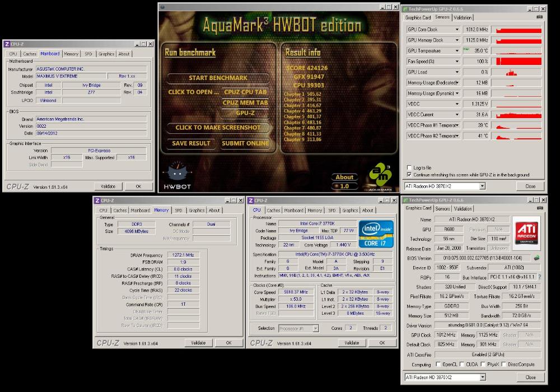560x392 pixels.
Task: Click the Intel Core i7 logo in CPU-Z
Action: pyautogui.click(x=376, y=234)
